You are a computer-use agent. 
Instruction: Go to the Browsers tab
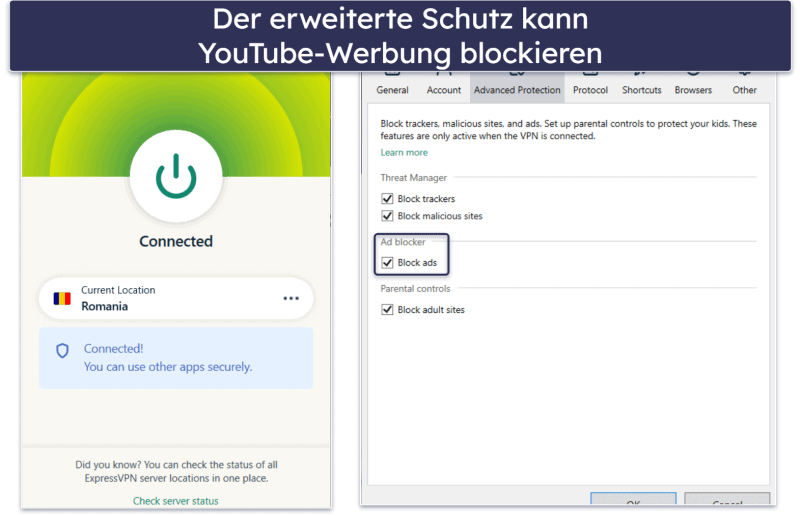coord(693,87)
